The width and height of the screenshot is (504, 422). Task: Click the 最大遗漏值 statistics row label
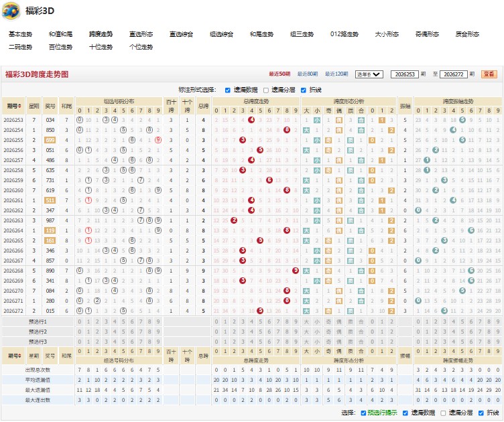click(x=38, y=390)
